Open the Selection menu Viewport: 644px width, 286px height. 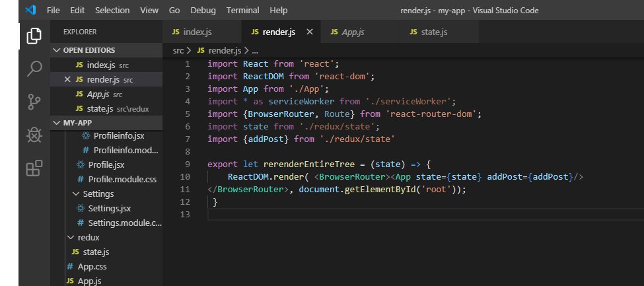(112, 11)
